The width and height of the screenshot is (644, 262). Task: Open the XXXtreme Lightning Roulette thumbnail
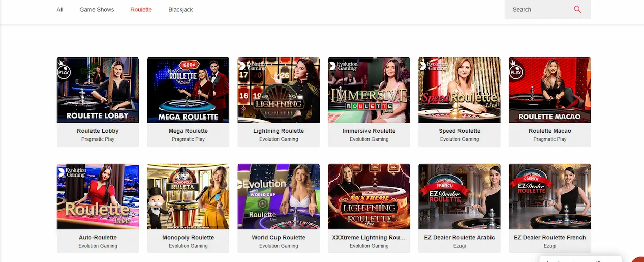369,196
